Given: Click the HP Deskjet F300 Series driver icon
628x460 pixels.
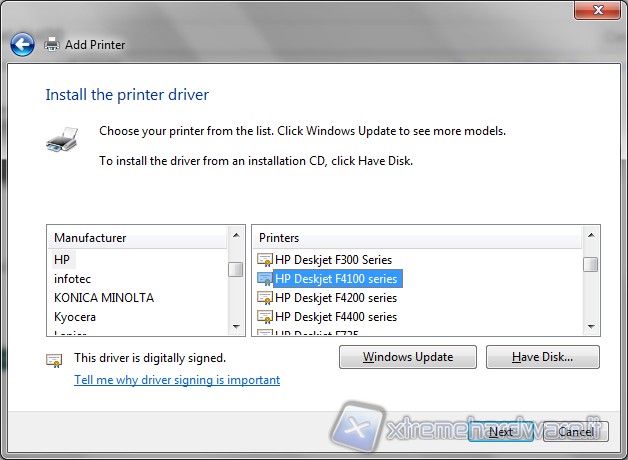Looking at the screenshot, I should (265, 260).
